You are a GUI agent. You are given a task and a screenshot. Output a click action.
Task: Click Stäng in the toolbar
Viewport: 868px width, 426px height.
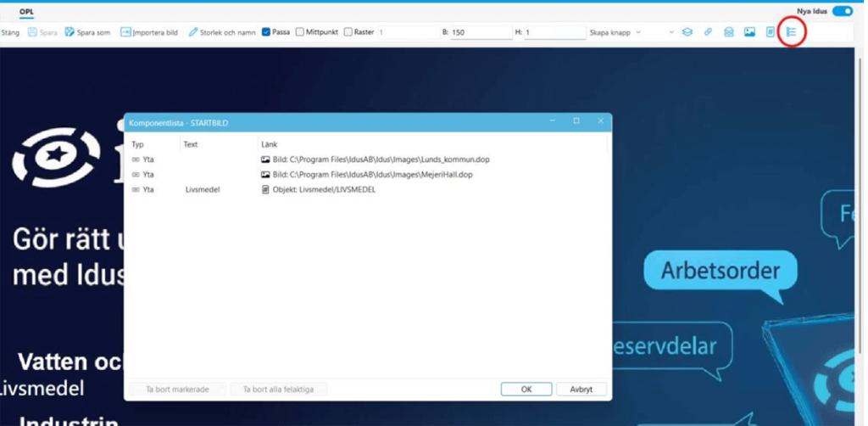[x=10, y=32]
